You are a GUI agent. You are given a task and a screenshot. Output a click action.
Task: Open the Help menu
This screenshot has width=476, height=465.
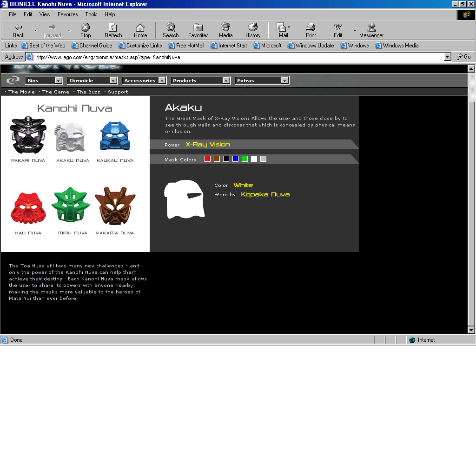(110, 14)
